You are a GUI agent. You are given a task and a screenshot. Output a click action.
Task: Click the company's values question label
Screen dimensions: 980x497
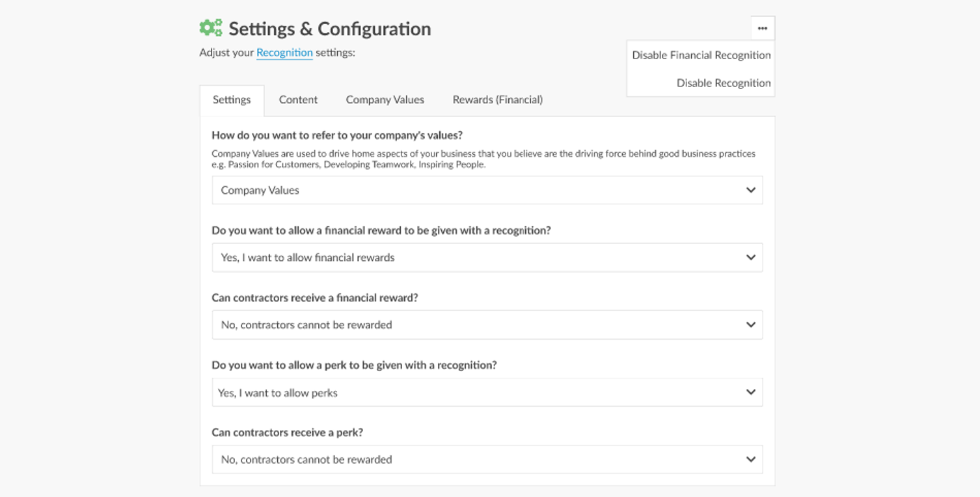pos(337,135)
